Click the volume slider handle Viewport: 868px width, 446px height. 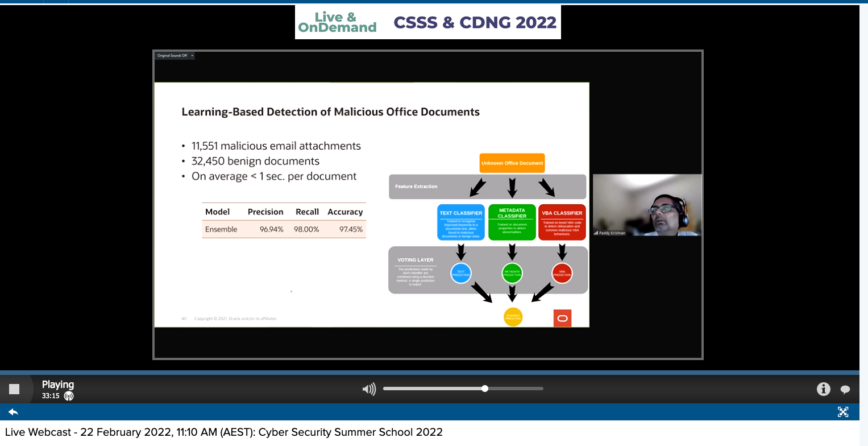coord(485,389)
